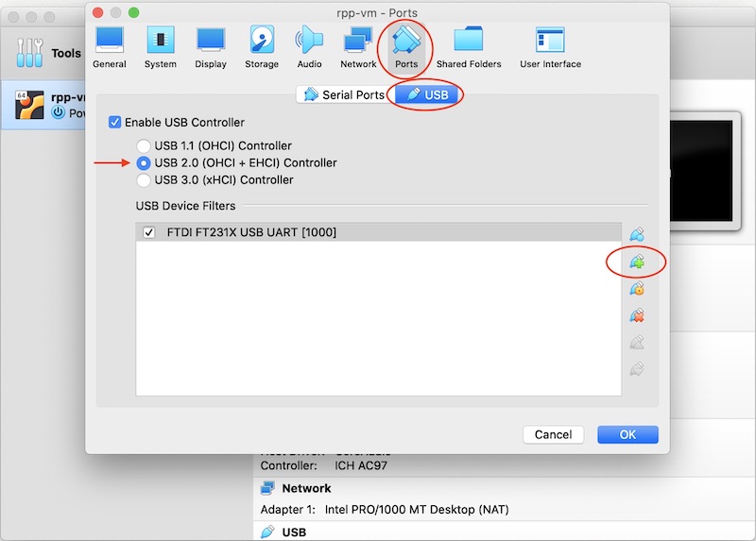The image size is (756, 541).
Task: Zoom the settings dialog with green button
Action: coord(133,12)
